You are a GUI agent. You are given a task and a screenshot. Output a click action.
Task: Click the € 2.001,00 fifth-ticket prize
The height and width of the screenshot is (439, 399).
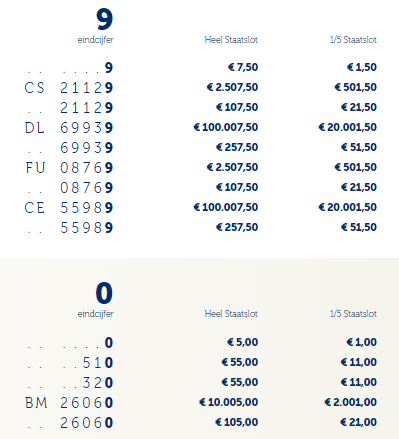tap(351, 402)
